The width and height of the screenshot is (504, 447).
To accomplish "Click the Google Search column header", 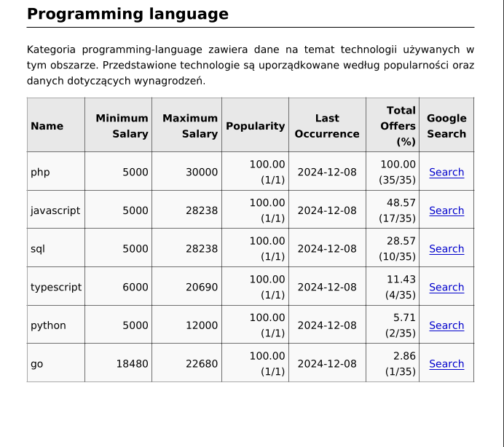I will click(446, 126).
